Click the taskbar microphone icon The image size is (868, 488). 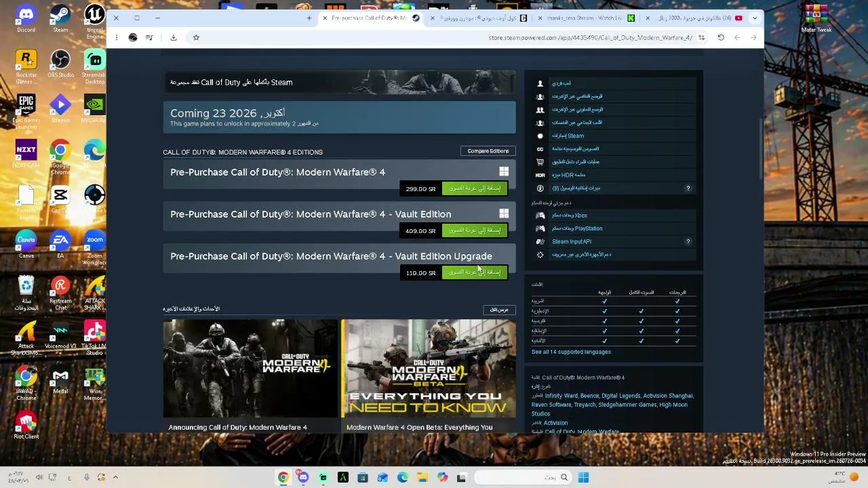[x=86, y=477]
